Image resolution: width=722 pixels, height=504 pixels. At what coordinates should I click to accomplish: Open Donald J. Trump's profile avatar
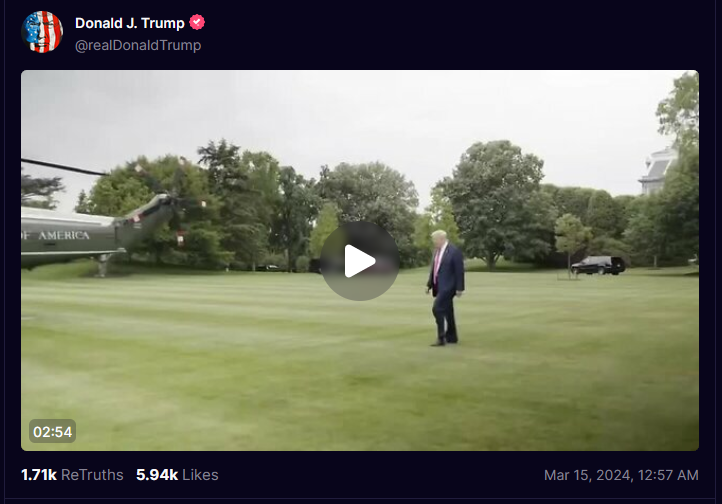[42, 32]
